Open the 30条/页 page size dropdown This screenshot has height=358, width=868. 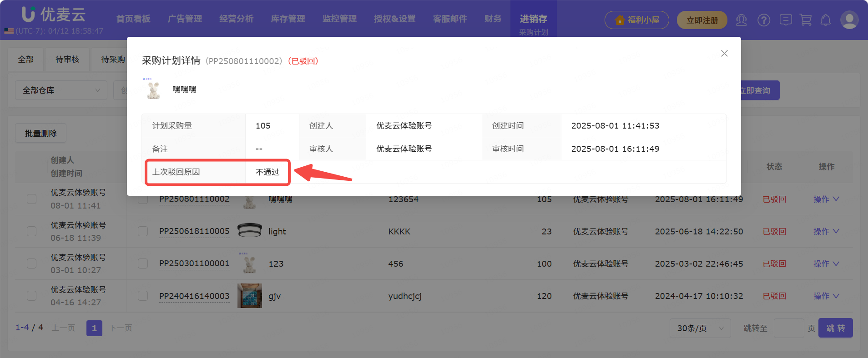click(x=700, y=328)
